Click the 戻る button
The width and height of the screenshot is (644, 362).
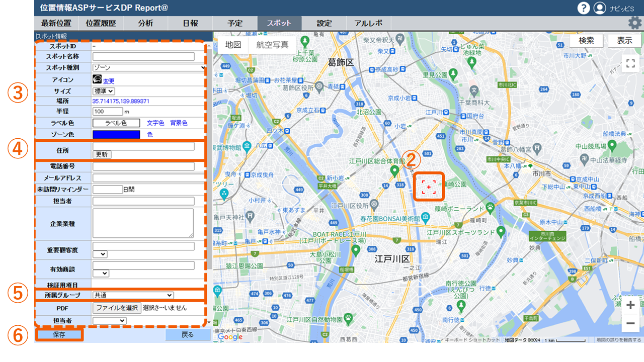click(188, 335)
